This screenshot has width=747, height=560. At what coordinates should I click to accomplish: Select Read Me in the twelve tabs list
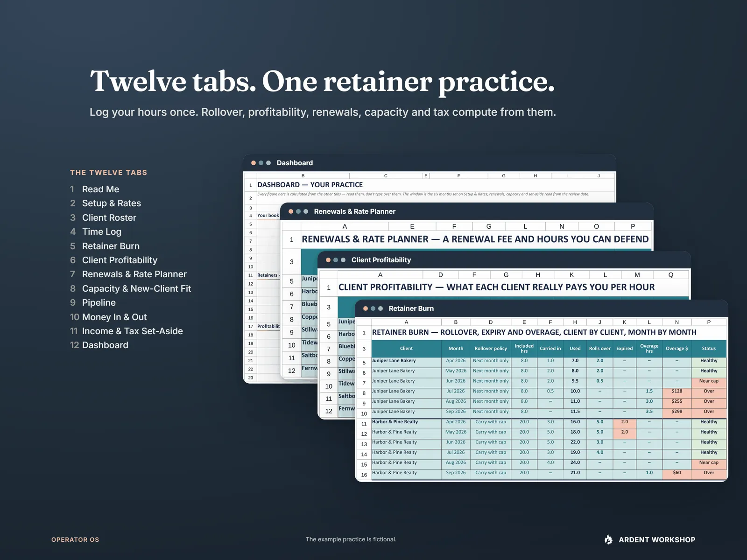point(100,189)
